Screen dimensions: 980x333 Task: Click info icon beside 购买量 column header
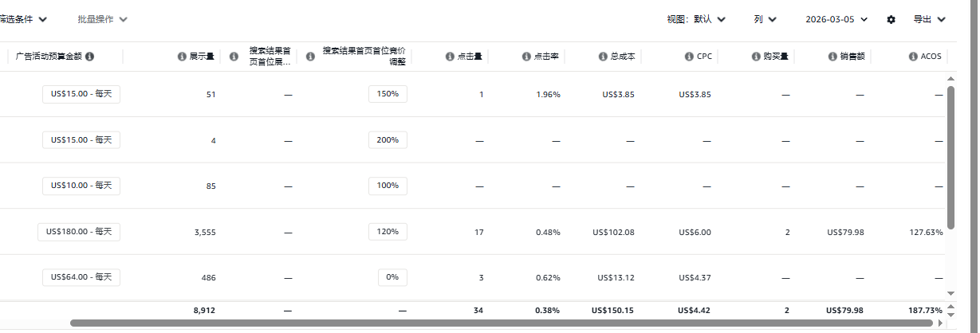756,57
